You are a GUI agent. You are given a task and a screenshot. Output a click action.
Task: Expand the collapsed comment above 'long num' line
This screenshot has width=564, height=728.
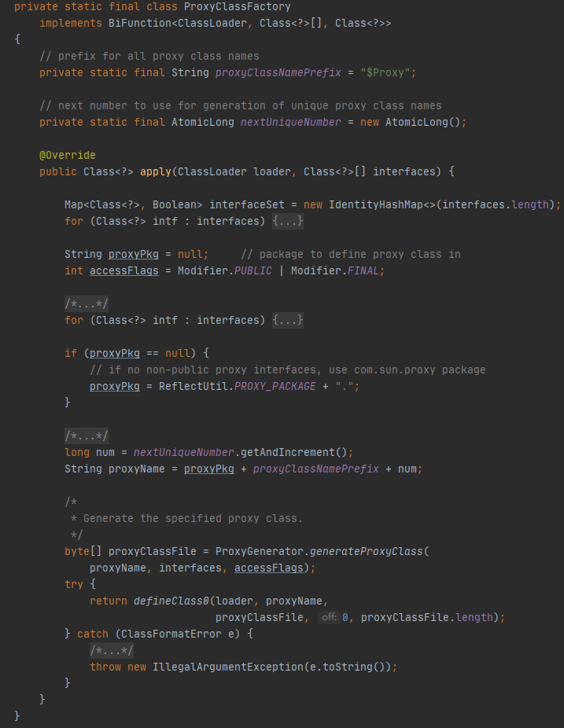(87, 436)
